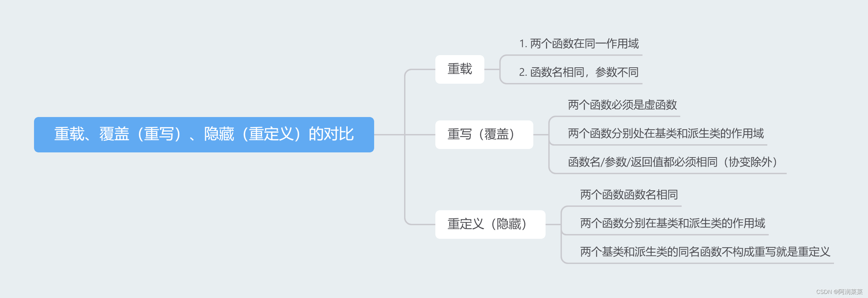This screenshot has width=868, height=298.
Task: Click the empty canvas below the root topic
Action: pyautogui.click(x=204, y=221)
